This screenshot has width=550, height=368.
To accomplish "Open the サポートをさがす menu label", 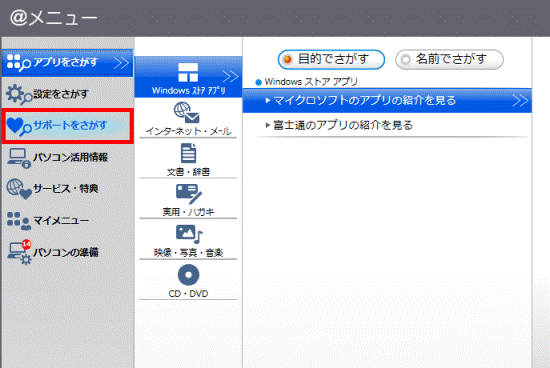I will tap(70, 125).
